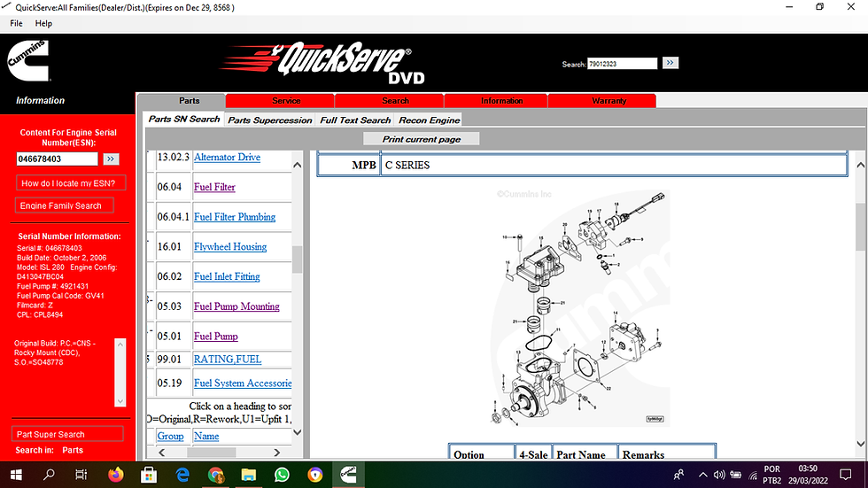Check the battery status icon
Viewport: 868px width, 488px height.
click(x=736, y=475)
